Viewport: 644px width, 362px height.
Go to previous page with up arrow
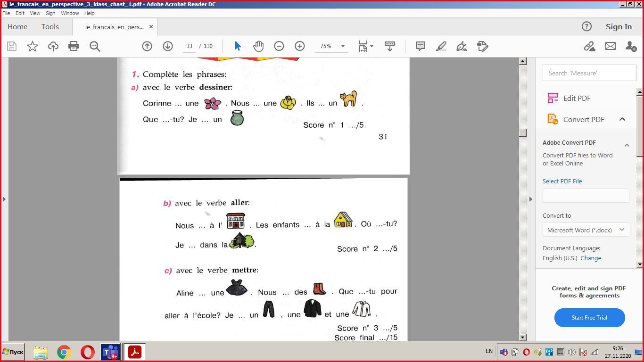point(147,46)
